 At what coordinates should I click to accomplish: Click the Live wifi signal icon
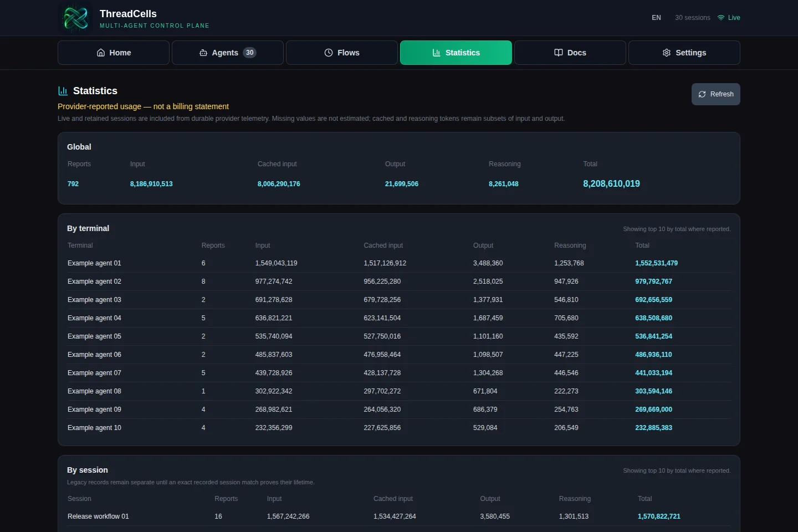721,18
